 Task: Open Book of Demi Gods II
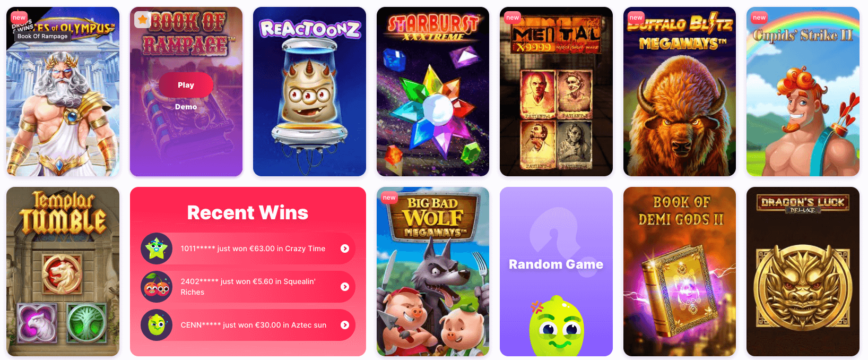tap(680, 271)
